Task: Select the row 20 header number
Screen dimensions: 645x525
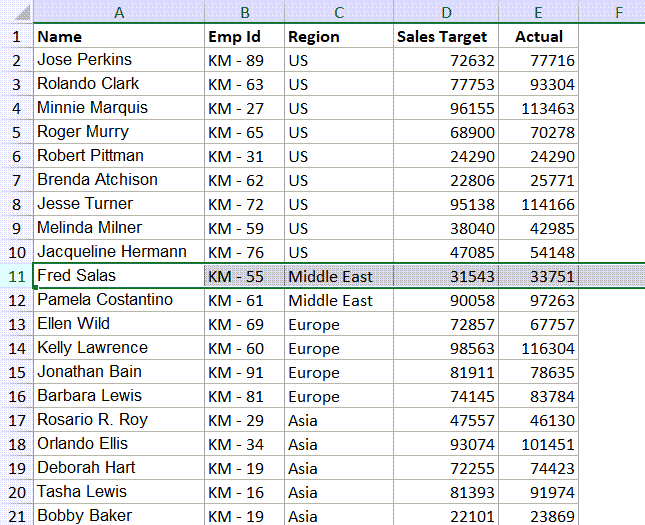Action: pyautogui.click(x=16, y=492)
